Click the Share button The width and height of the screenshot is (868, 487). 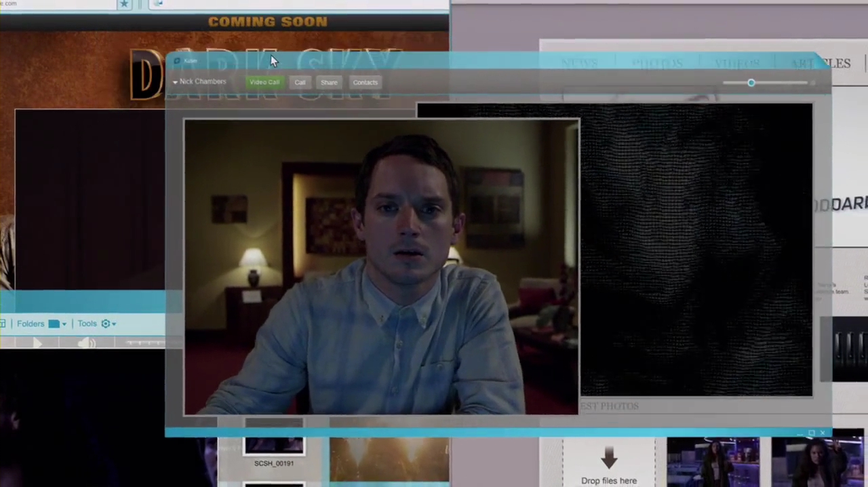[329, 82]
